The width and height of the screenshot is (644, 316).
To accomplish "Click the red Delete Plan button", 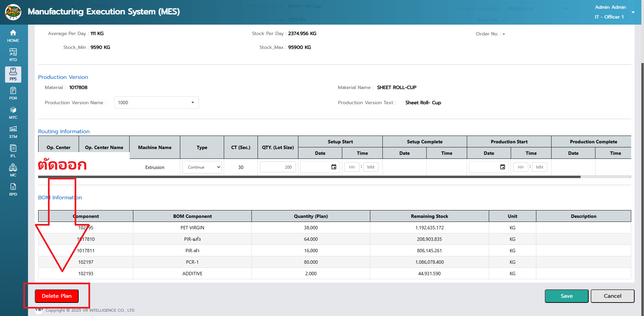I will coord(57,296).
